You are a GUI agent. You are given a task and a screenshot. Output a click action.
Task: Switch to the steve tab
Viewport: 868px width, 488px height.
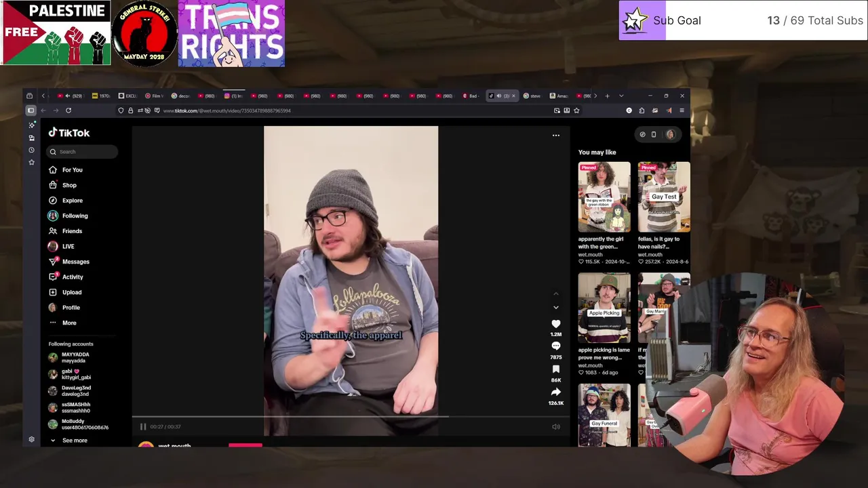click(x=532, y=96)
